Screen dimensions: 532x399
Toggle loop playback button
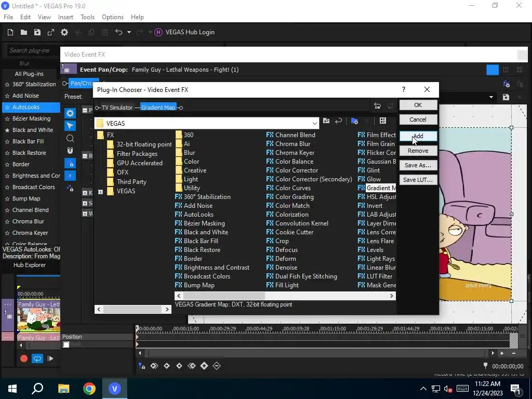tap(37, 358)
